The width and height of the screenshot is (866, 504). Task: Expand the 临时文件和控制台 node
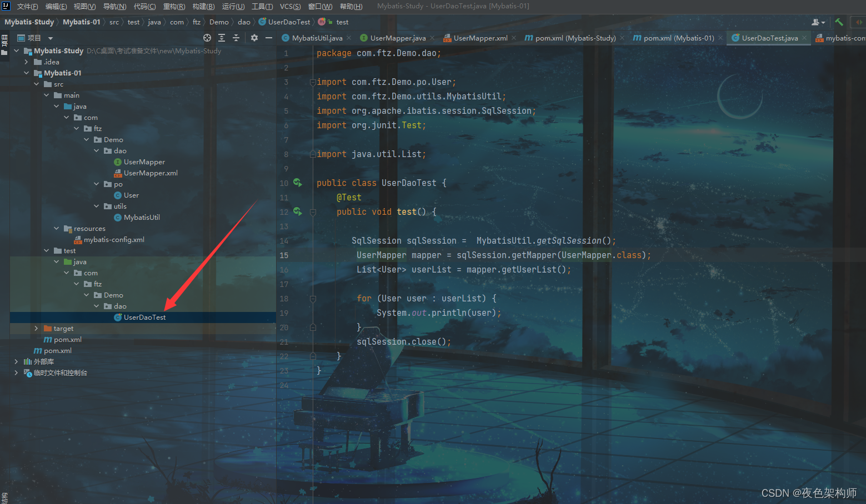pyautogui.click(x=16, y=373)
